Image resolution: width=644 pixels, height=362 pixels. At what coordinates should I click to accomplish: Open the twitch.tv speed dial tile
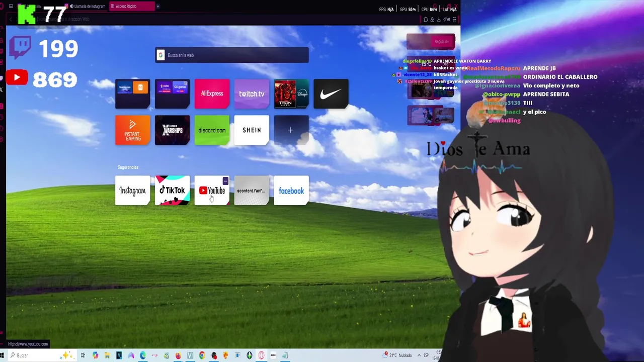(252, 94)
